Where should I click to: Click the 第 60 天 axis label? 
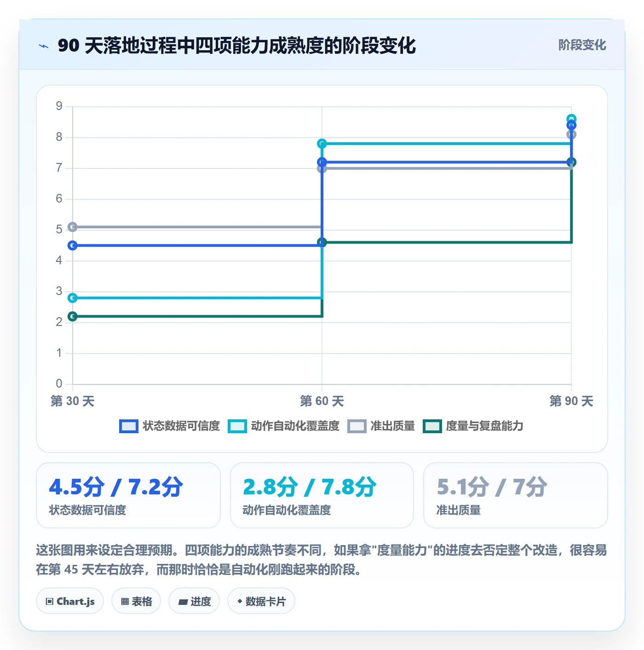click(x=322, y=401)
